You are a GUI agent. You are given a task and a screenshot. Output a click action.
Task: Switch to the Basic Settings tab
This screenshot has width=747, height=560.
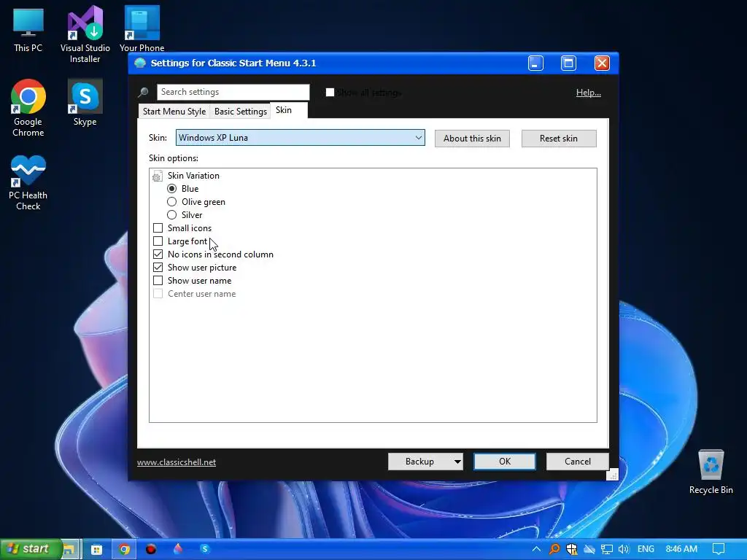241,112
